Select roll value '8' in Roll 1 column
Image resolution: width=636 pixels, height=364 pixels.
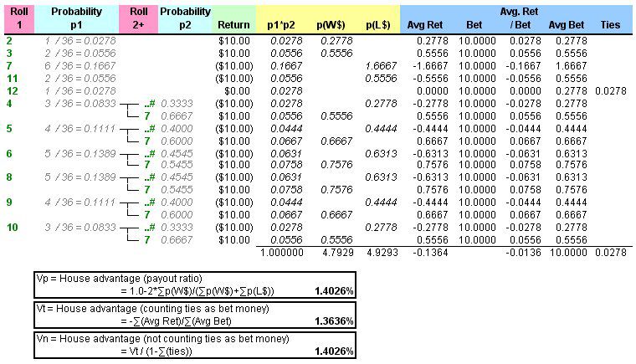[x=9, y=177]
